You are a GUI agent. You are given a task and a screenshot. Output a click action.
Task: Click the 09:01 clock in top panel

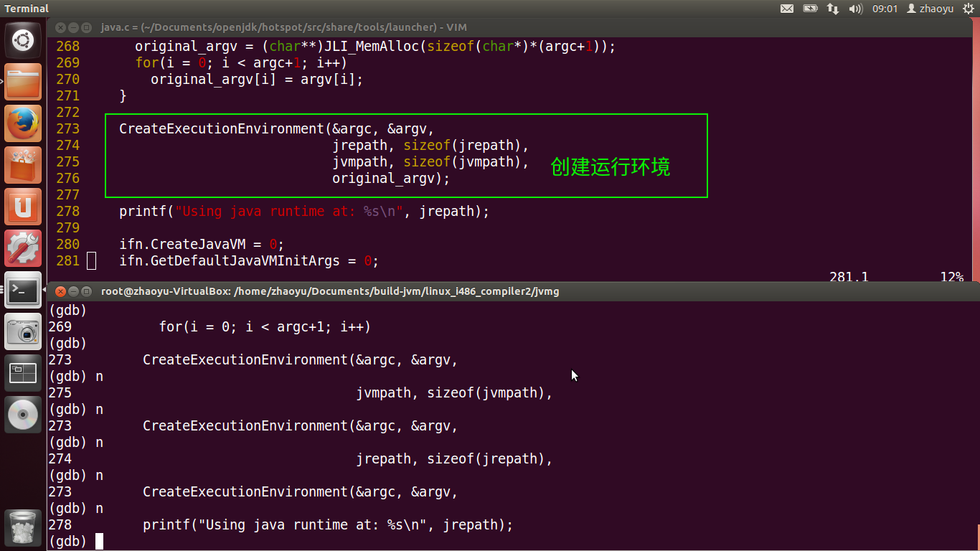click(885, 9)
